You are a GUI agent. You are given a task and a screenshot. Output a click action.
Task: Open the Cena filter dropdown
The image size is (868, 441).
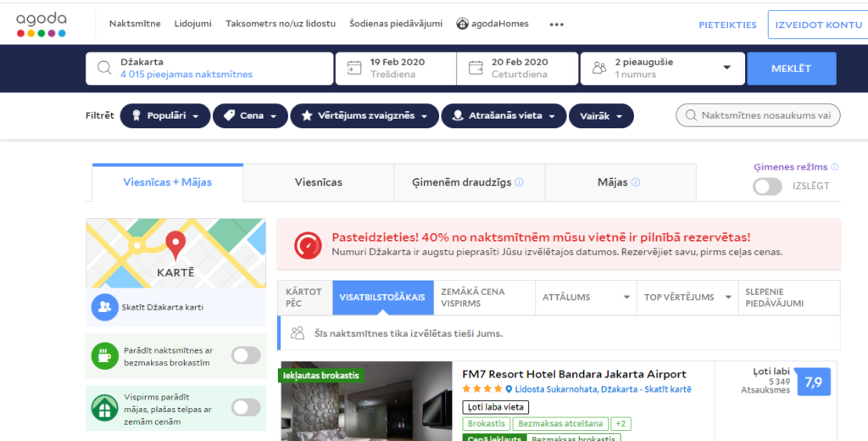point(250,116)
